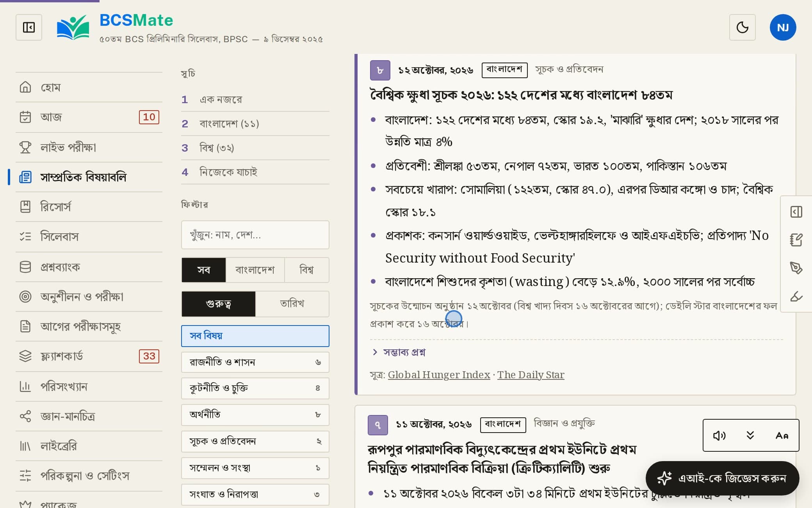Focus the খুঁজুন: নাম, দেশ search field
Screen dimensions: 812x508
coord(255,235)
